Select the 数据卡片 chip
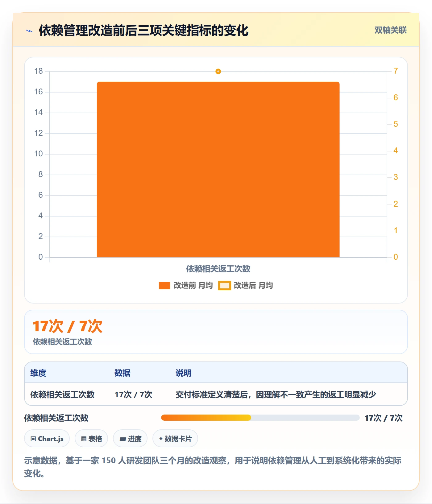This screenshot has height=504, width=432. tap(175, 438)
